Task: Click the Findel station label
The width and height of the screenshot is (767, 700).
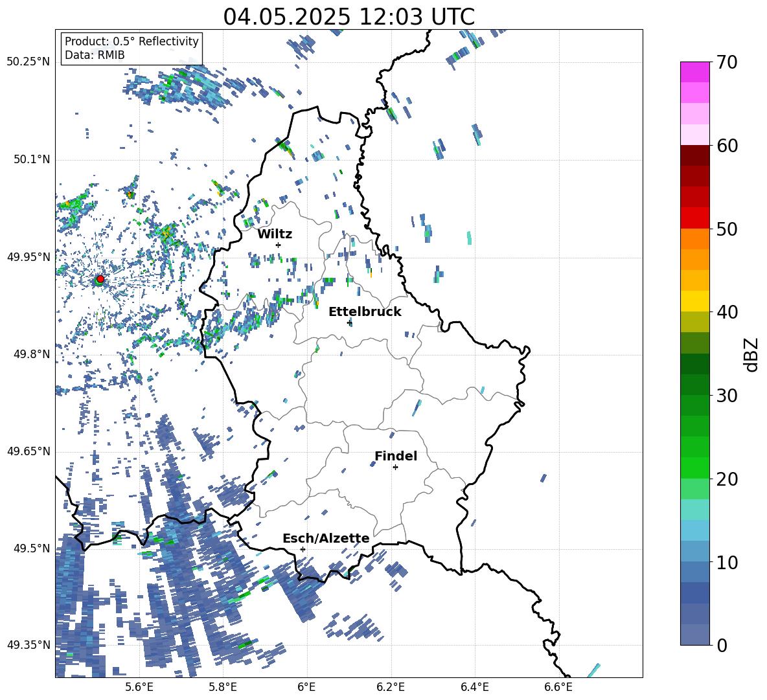Action: [x=396, y=456]
